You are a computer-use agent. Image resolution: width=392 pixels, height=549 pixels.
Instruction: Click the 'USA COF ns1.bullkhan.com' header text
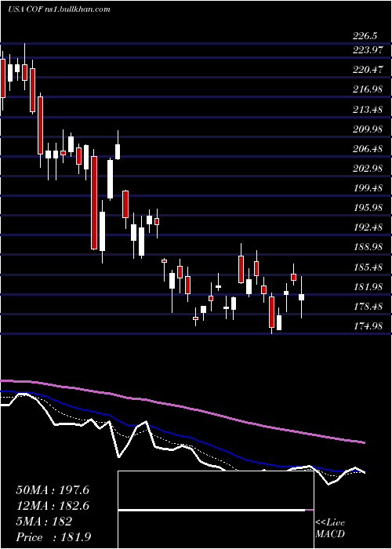click(59, 9)
